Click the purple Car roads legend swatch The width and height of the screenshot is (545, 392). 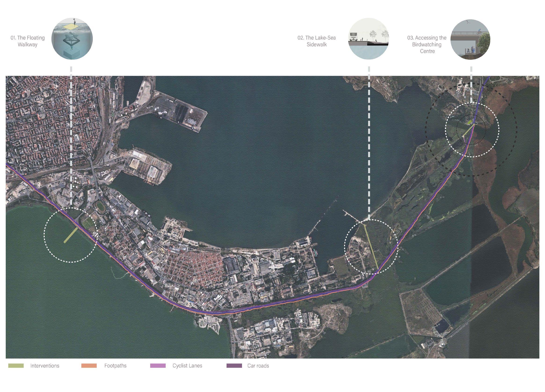tap(234, 366)
